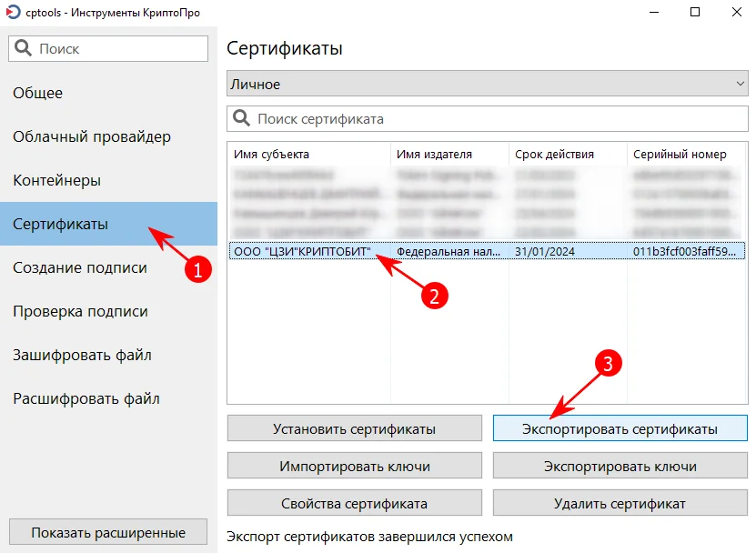The height and width of the screenshot is (553, 756).
Task: Click the magnifier icon in the sidebar search
Action: point(24,48)
